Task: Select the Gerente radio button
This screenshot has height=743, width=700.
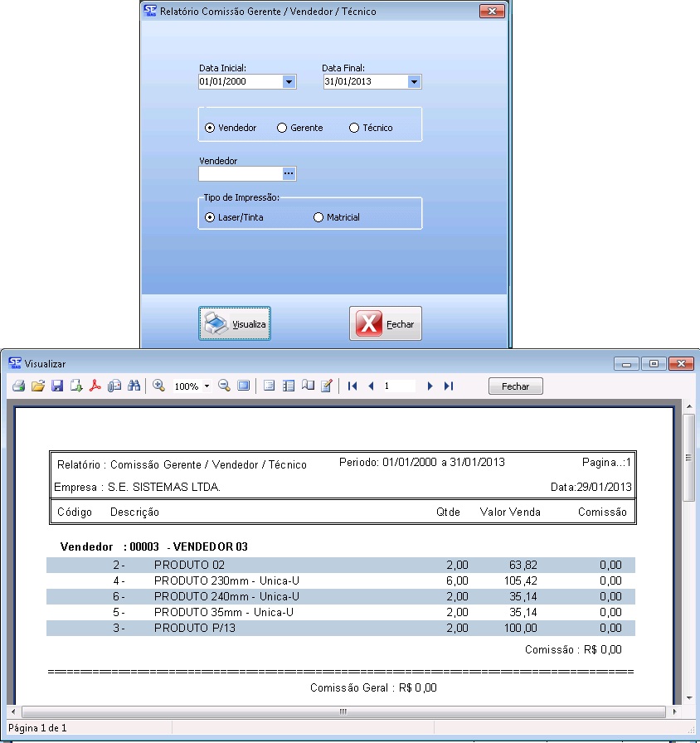Action: coord(282,128)
